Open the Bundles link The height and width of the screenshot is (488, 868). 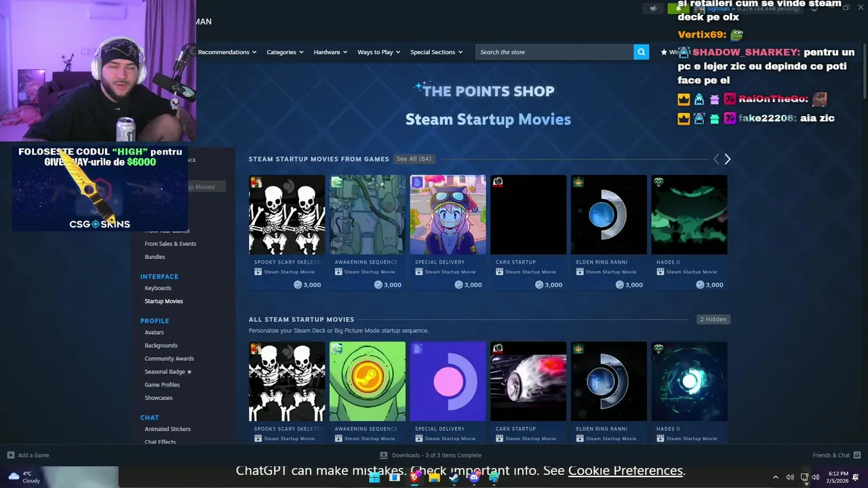point(155,257)
